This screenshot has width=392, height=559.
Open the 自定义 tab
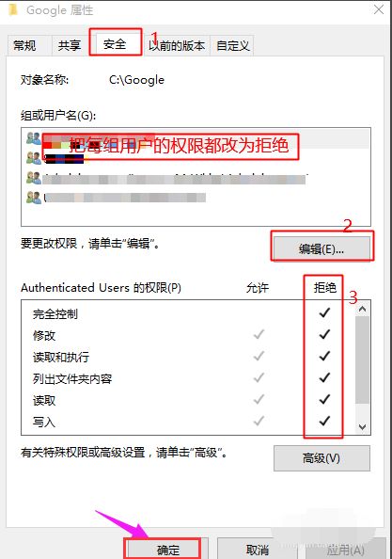click(x=233, y=45)
